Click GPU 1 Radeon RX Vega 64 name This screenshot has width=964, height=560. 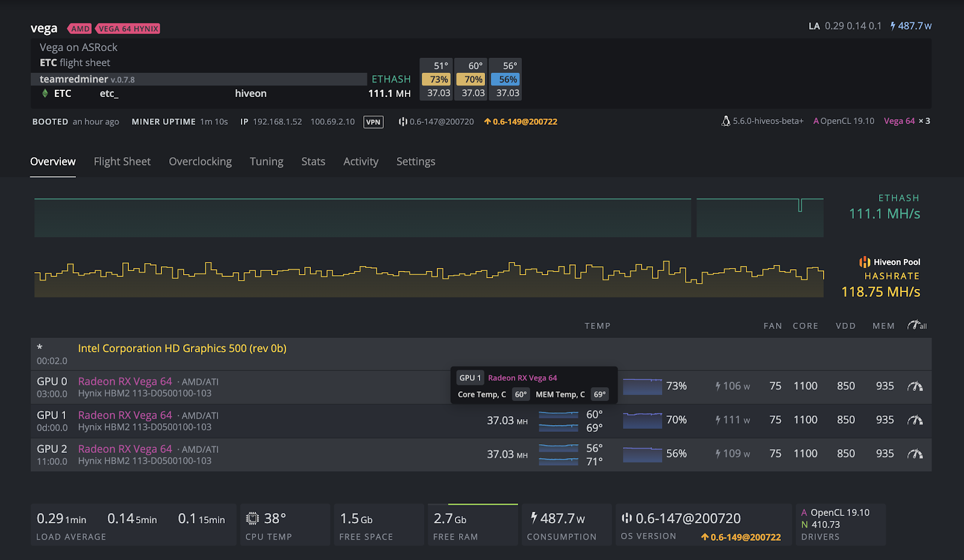125,415
